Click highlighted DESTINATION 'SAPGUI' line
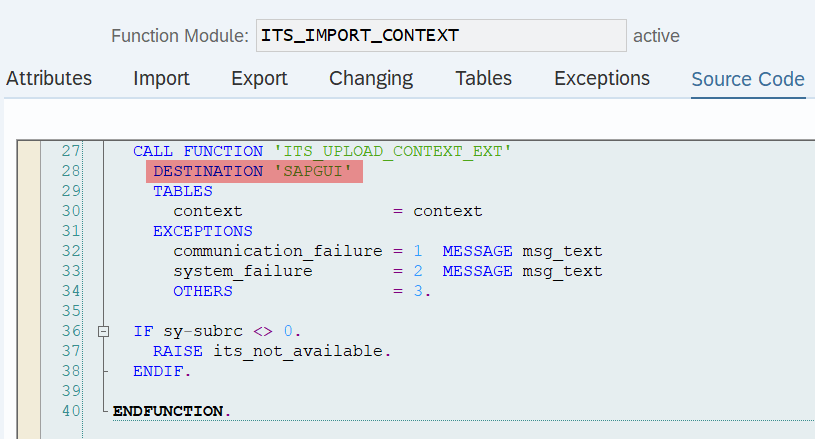 [254, 171]
